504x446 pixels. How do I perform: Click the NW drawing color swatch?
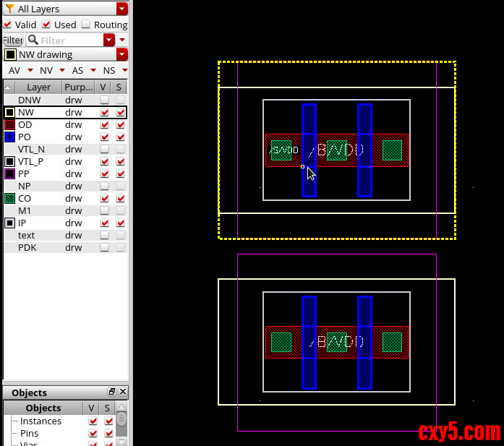click(10, 54)
